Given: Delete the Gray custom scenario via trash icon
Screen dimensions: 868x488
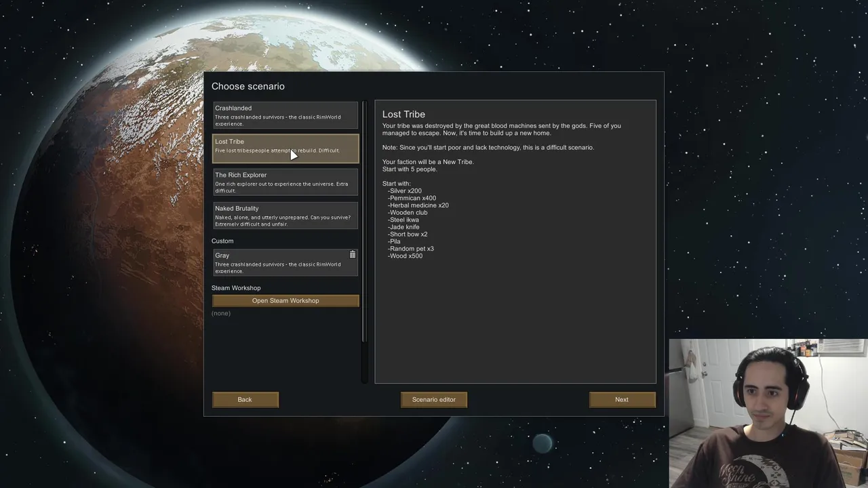Looking at the screenshot, I should pos(353,255).
